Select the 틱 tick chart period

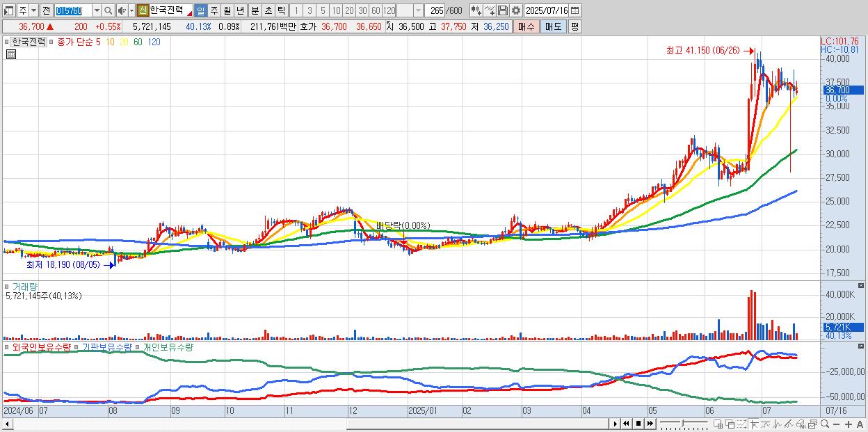click(281, 10)
